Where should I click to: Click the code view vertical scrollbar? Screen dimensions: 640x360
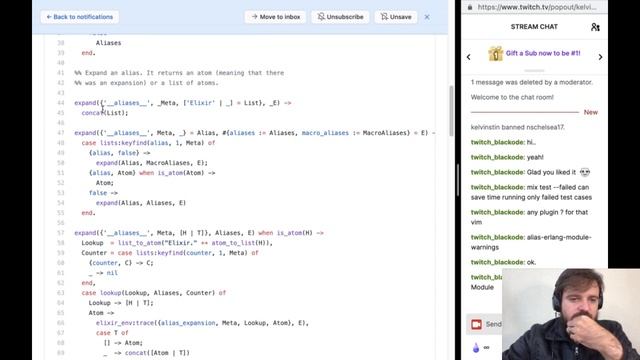point(451,111)
